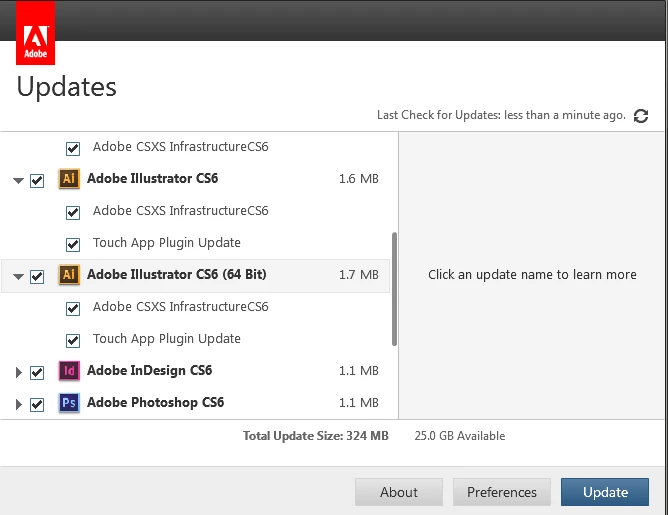Expand the Adobe InDesign CS6 group

pyautogui.click(x=18, y=372)
